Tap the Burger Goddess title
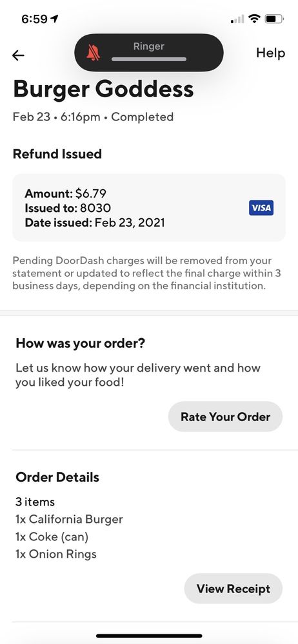The width and height of the screenshot is (298, 644). tap(103, 90)
